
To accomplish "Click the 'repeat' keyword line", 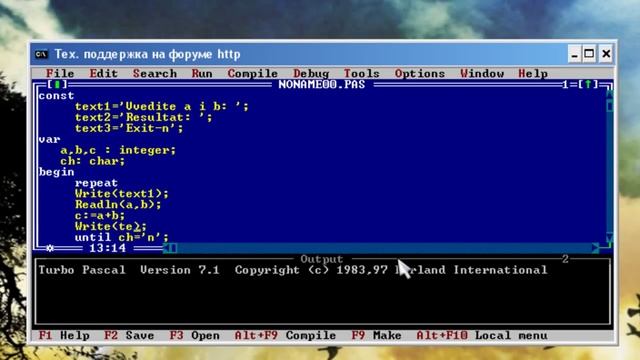I will coord(96,183).
